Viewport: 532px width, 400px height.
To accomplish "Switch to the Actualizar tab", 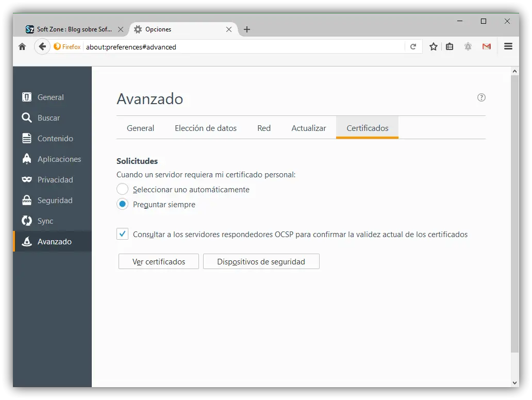I will 308,128.
